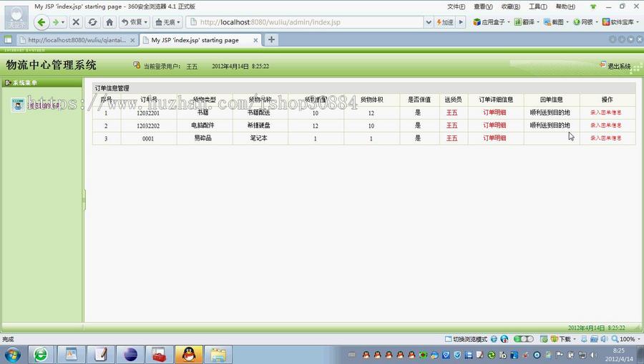Click the delivery person sidebar menu icon
This screenshot has width=644, height=364.
(x=18, y=105)
